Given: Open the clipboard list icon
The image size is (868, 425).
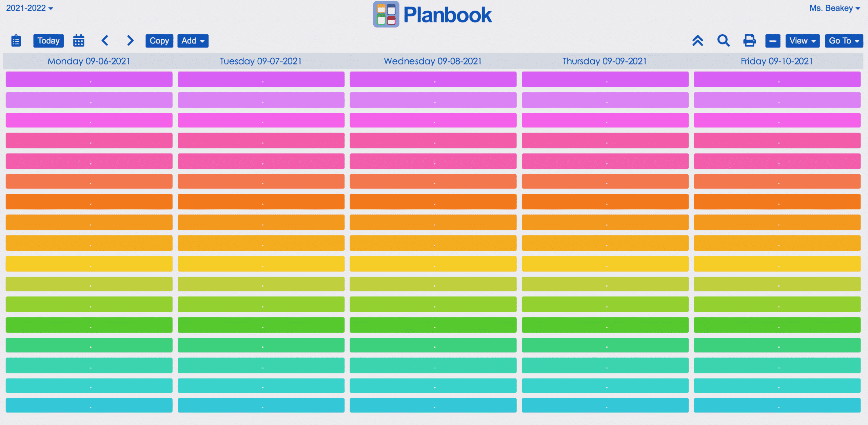Looking at the screenshot, I should 16,41.
